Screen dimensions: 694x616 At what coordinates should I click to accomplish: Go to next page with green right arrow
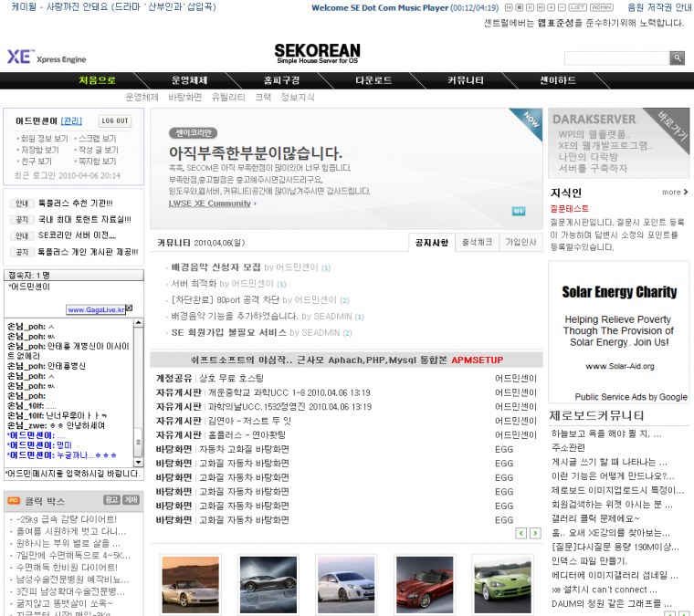click(535, 533)
